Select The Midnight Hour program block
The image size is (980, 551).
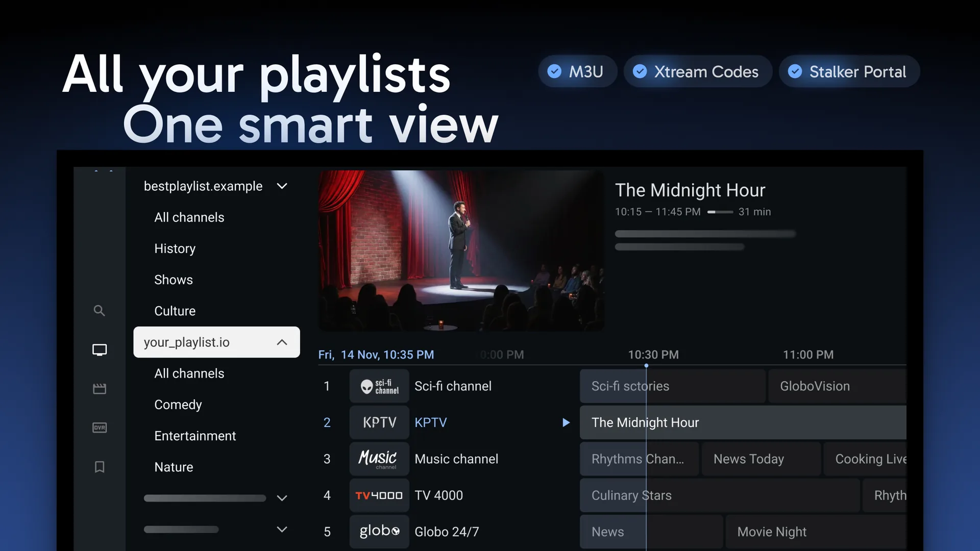743,422
